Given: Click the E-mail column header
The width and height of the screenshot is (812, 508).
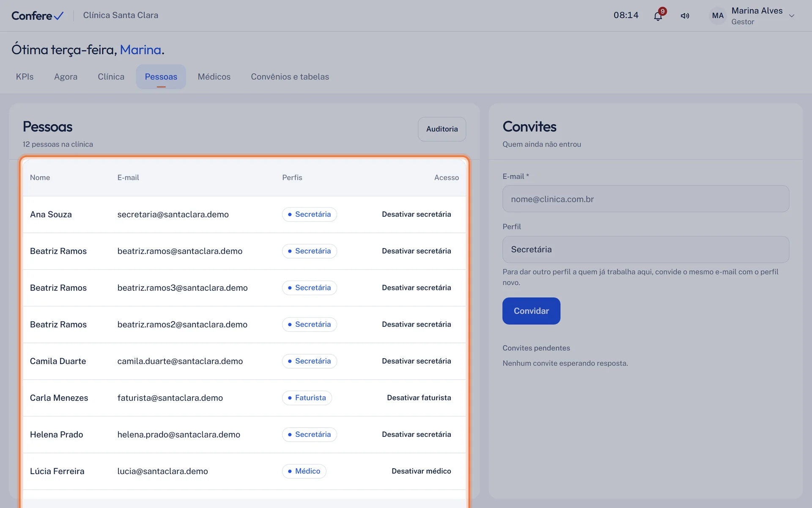Looking at the screenshot, I should [x=128, y=178].
